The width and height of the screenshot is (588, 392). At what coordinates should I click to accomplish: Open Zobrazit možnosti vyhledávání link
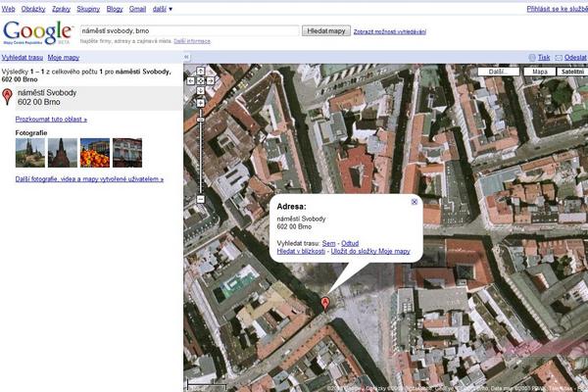[390, 32]
